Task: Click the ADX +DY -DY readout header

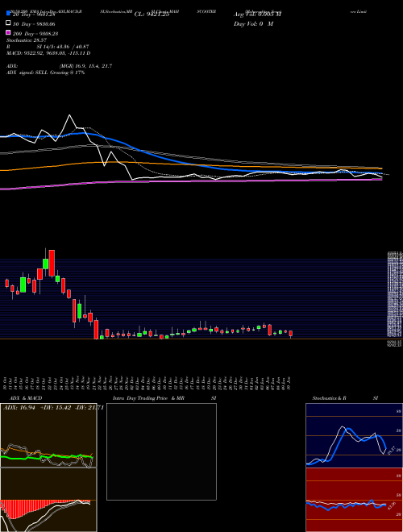Action: coord(53,407)
